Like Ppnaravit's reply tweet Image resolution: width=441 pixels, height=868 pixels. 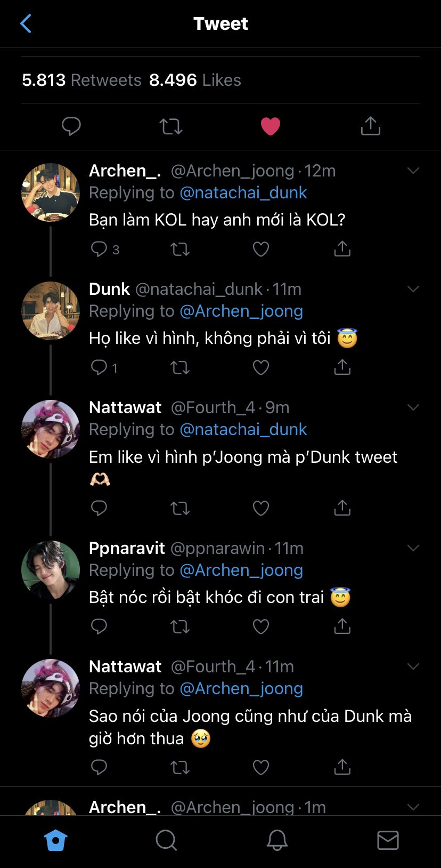tap(260, 626)
